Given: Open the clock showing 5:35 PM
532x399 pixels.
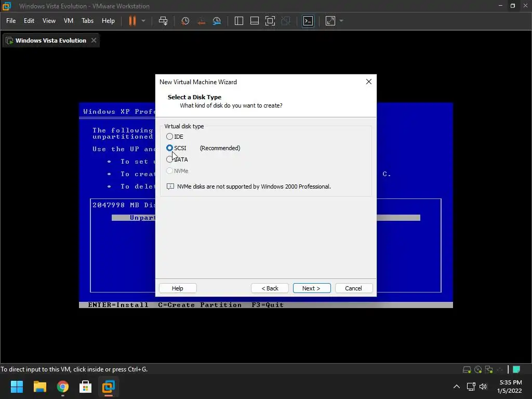Looking at the screenshot, I should point(509,387).
